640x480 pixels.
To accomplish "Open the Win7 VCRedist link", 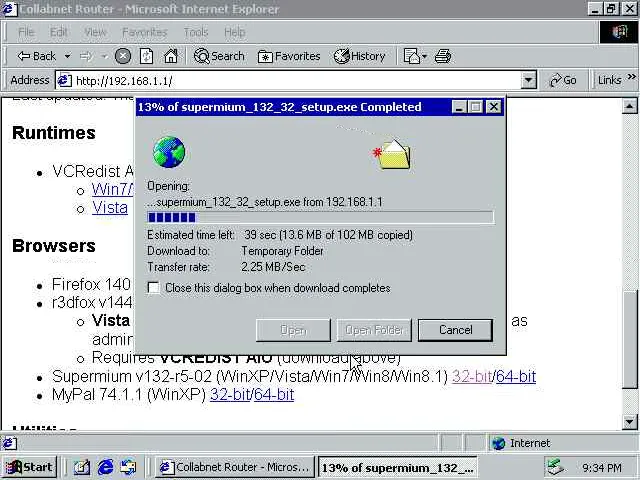I will [x=112, y=189].
